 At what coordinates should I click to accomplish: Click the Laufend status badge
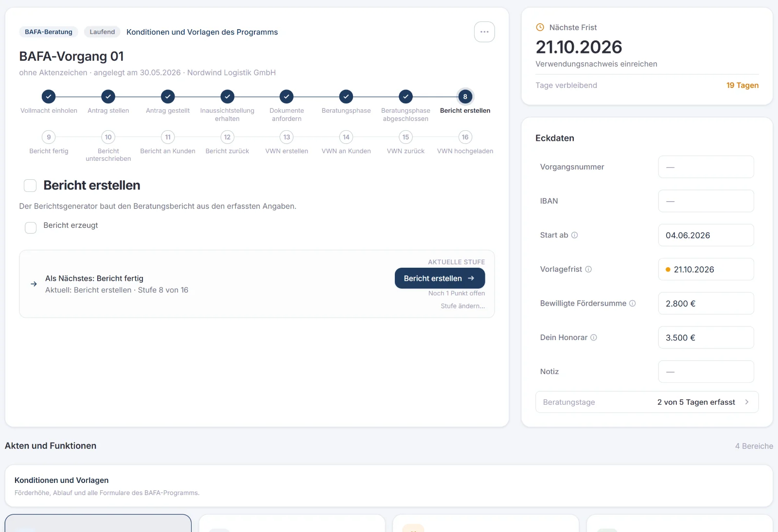point(102,32)
